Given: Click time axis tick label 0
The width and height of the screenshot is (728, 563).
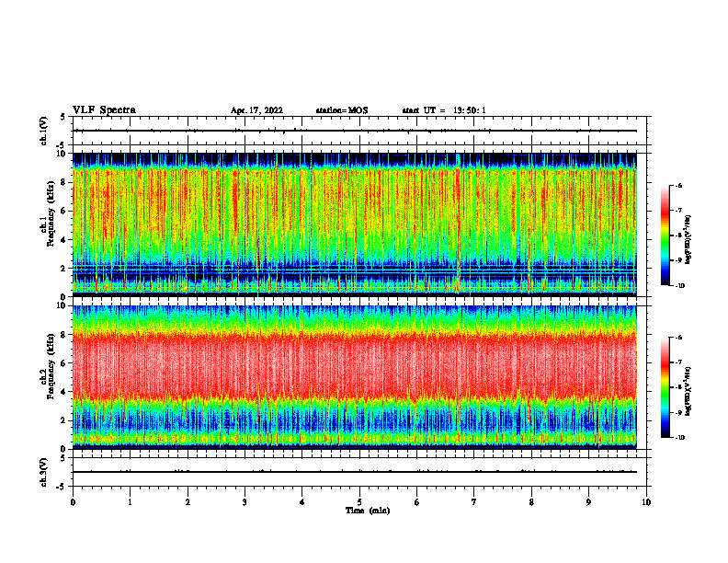Looking at the screenshot, I should tap(73, 502).
